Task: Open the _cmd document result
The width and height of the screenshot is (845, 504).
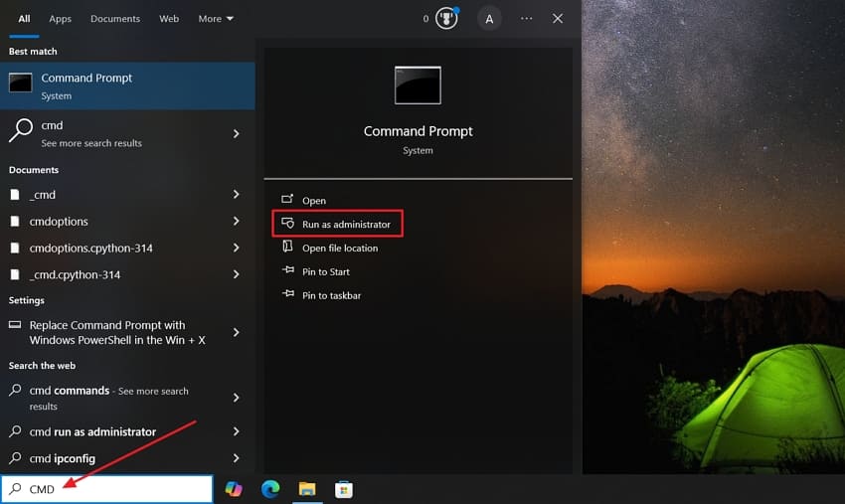Action: click(x=127, y=195)
